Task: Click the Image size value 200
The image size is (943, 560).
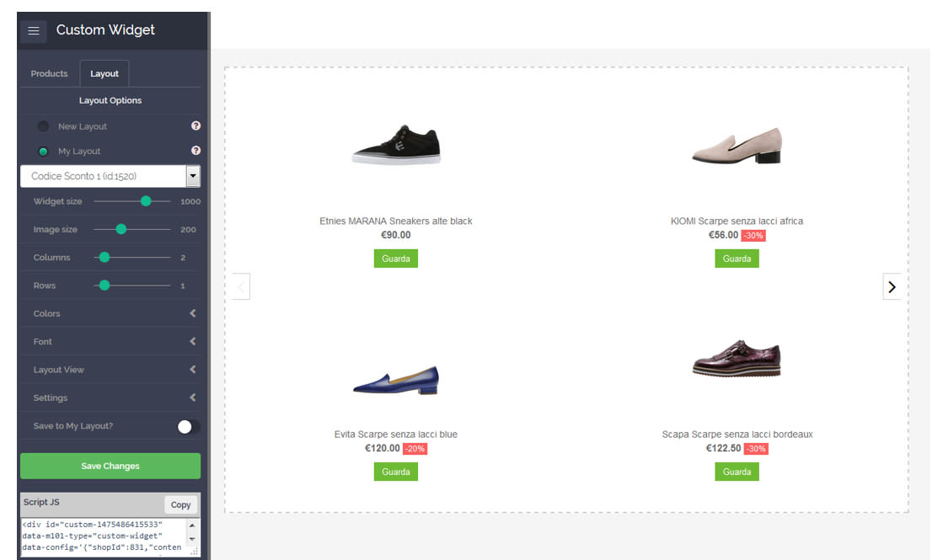Action: (188, 230)
